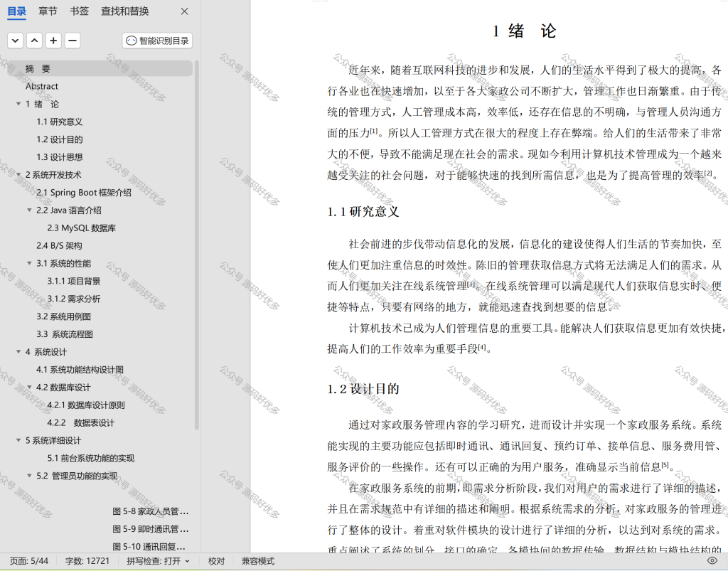Jump to 2.1 Spring Boot 框架介绍
728x571 pixels.
(x=84, y=193)
